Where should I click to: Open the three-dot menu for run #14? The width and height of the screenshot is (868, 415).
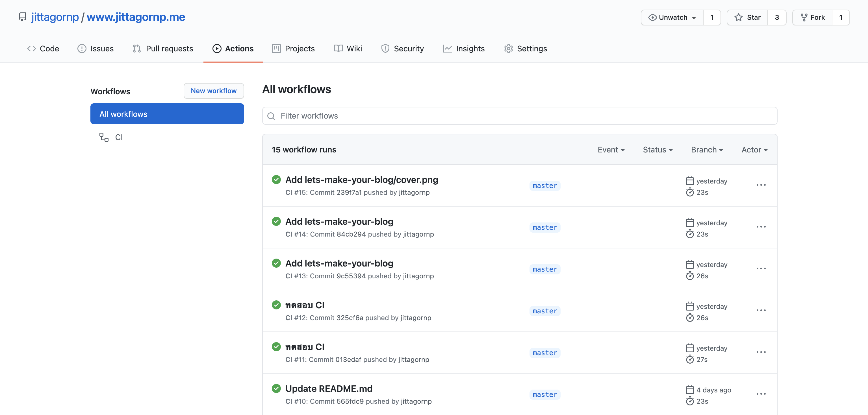click(761, 227)
